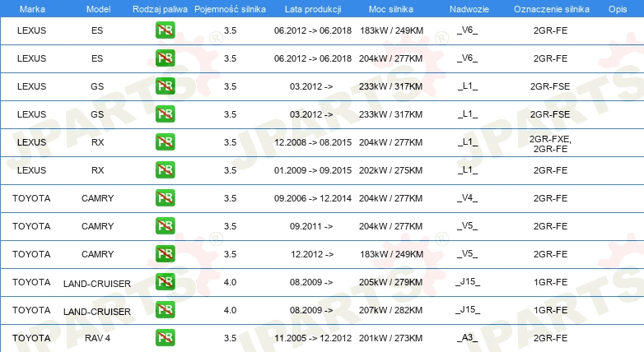The width and height of the screenshot is (644, 352).
Task: Click the 205kW / 279KM power cell
Action: (390, 282)
